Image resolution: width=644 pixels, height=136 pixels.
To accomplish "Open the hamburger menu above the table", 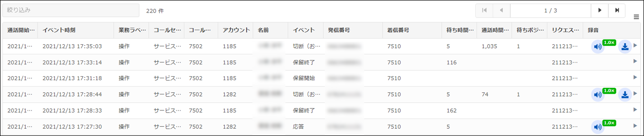I will click(636, 17).
